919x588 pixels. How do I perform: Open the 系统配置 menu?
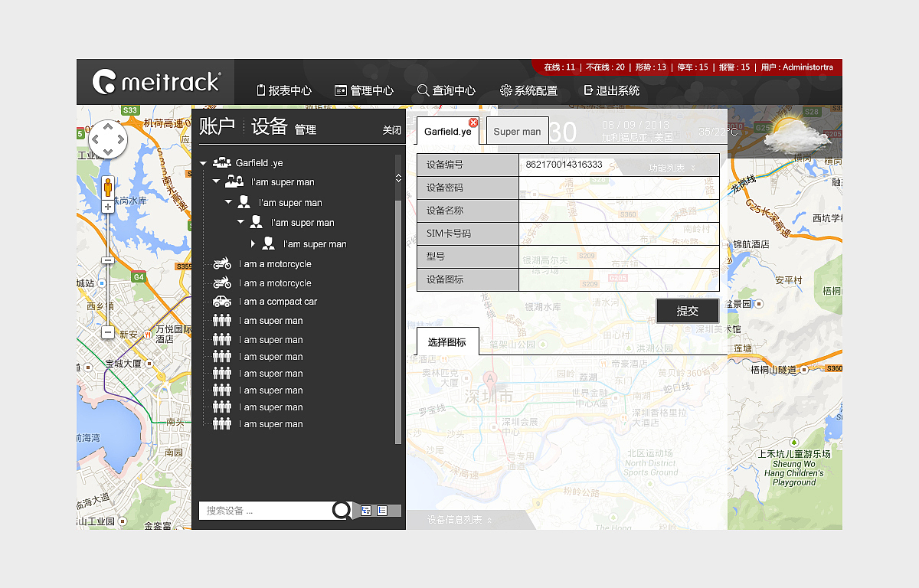[x=528, y=90]
